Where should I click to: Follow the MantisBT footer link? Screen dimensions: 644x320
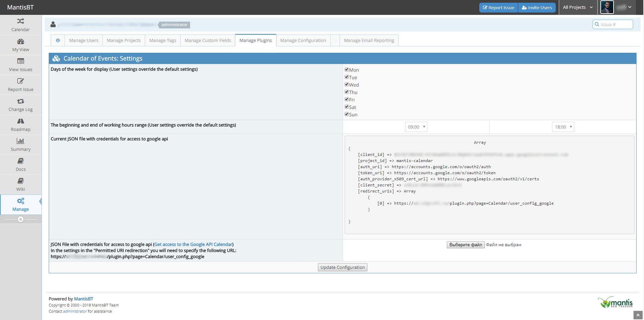click(84, 299)
